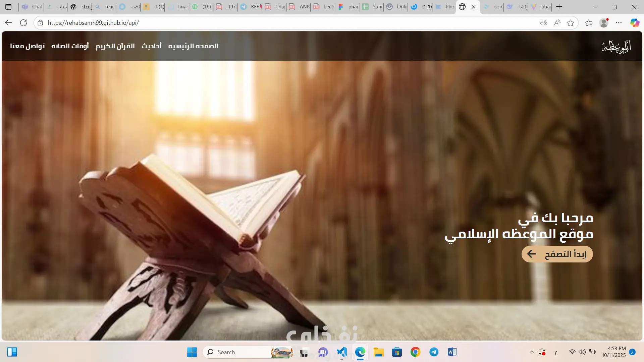This screenshot has width=644, height=362.
Task: Open the browser profile avatar
Action: tap(604, 23)
